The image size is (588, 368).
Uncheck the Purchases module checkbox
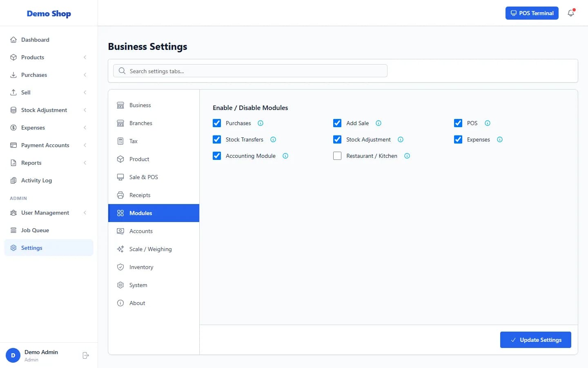217,123
